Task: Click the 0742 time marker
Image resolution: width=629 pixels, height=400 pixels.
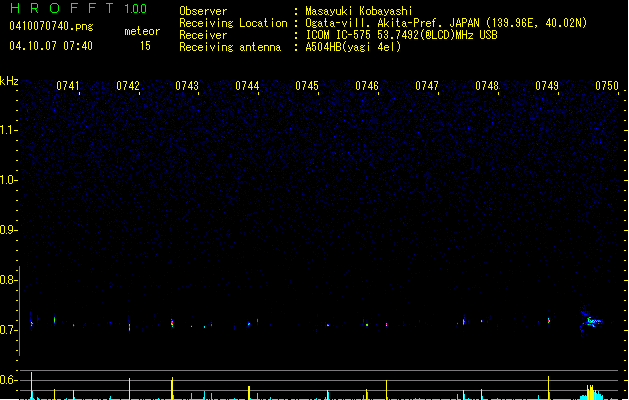Action: (x=128, y=86)
